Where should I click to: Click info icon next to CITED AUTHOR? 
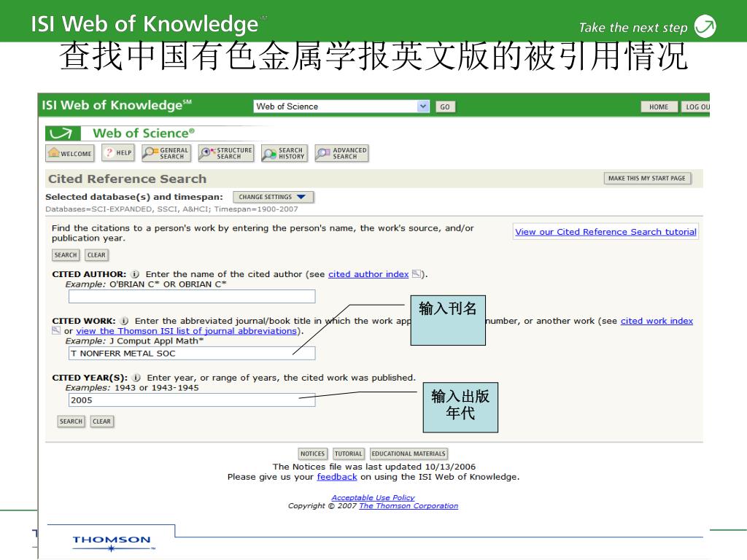click(x=135, y=274)
